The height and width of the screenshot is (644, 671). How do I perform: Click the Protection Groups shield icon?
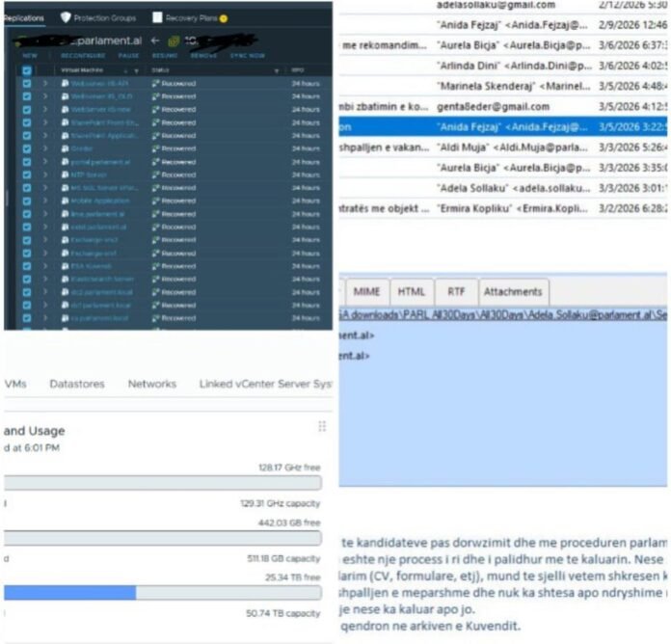click(x=66, y=17)
